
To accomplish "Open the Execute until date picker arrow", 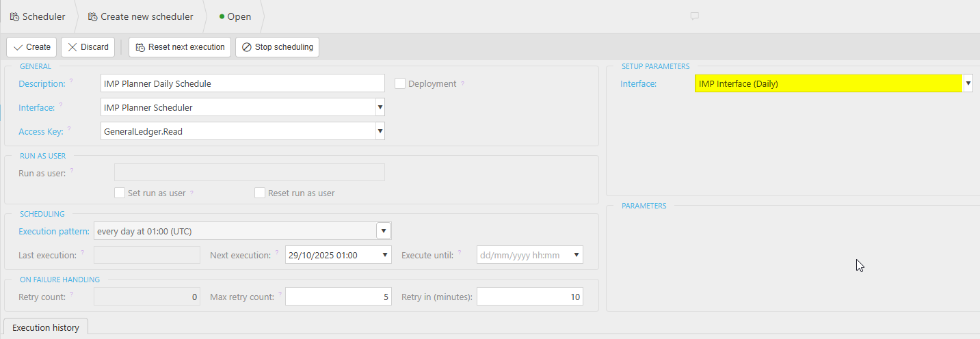I will (x=577, y=256).
